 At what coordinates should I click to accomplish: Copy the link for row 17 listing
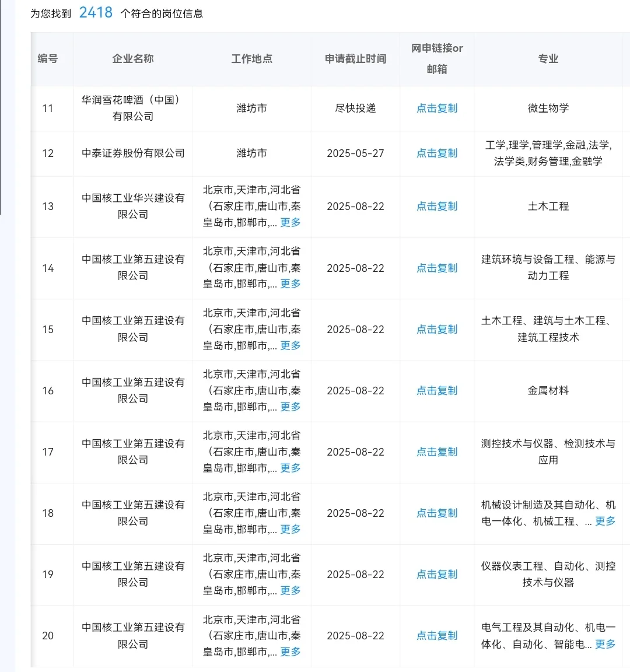(x=436, y=452)
